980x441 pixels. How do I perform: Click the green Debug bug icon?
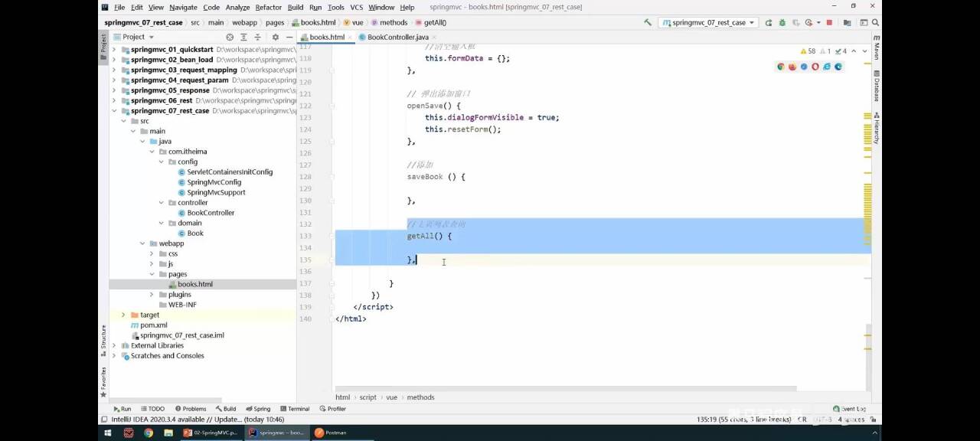(x=782, y=22)
